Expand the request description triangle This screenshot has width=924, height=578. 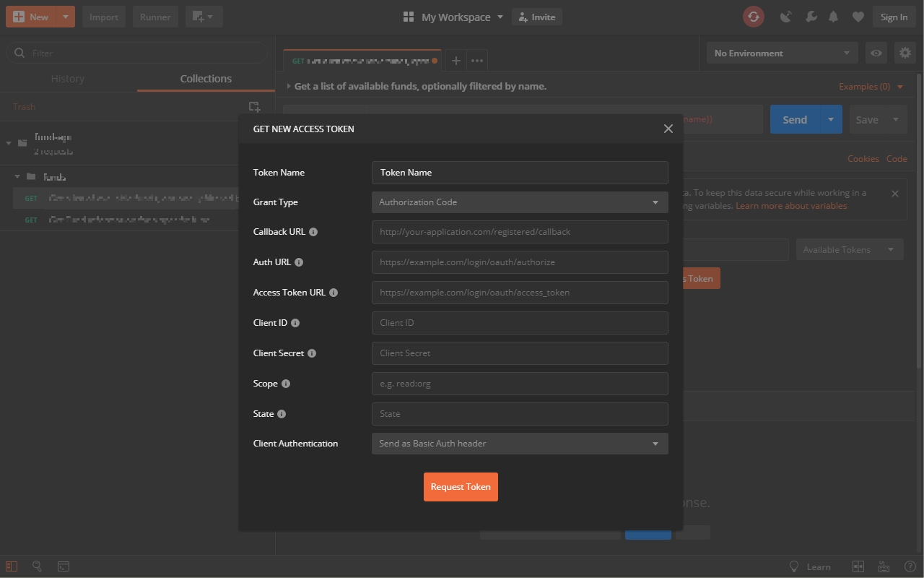pyautogui.click(x=289, y=86)
